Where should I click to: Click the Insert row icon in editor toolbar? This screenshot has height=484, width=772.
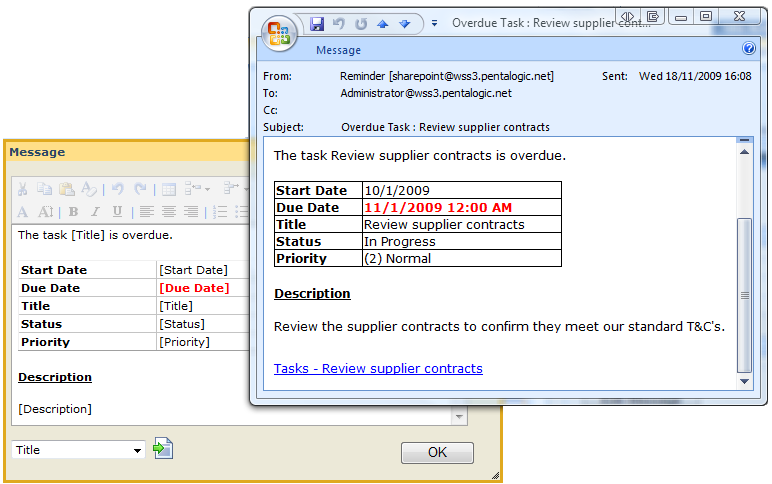(x=193, y=188)
